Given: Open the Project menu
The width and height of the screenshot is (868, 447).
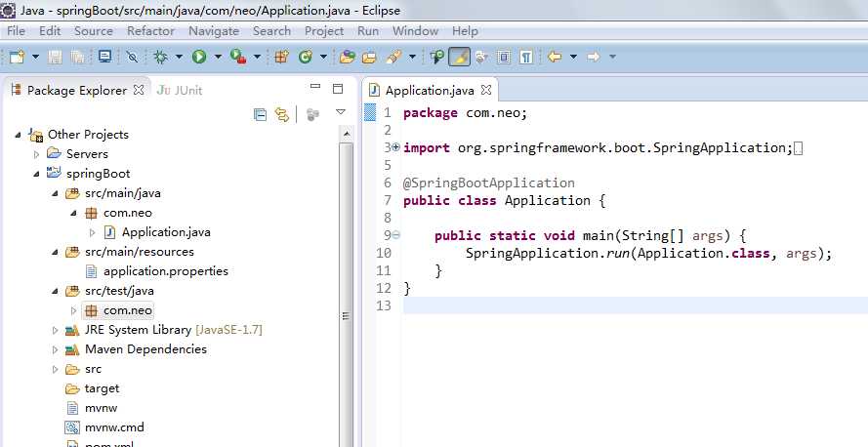Looking at the screenshot, I should (324, 31).
